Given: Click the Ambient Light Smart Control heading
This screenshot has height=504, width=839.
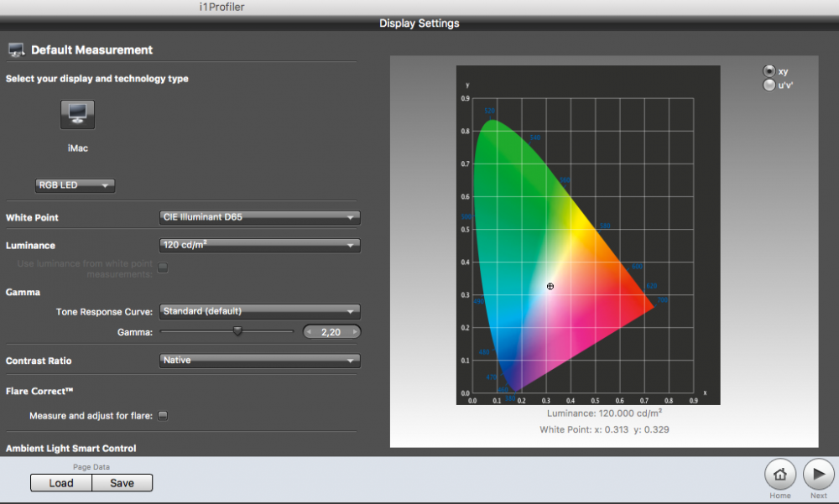Looking at the screenshot, I should pos(71,449).
